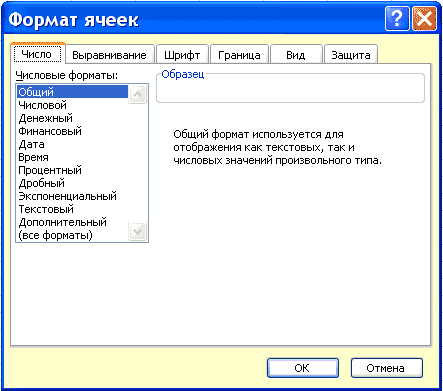The height and width of the screenshot is (391, 443).
Task: Switch to the Число tab
Action: (38, 53)
